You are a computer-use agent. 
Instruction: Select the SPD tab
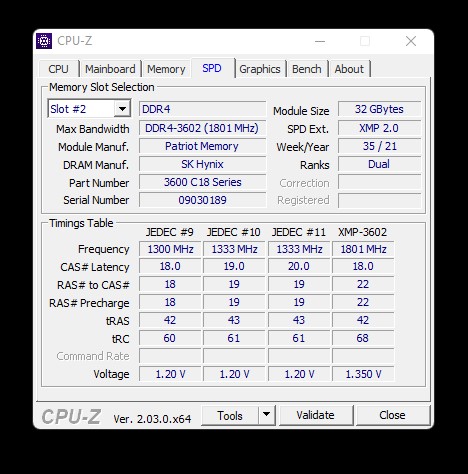(212, 68)
